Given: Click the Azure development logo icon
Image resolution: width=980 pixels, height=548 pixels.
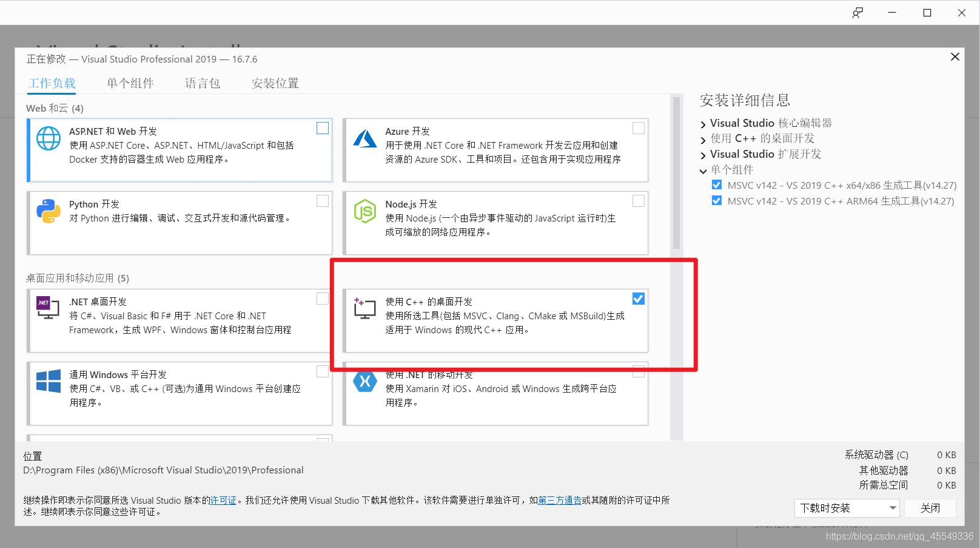Looking at the screenshot, I should coord(365,138).
